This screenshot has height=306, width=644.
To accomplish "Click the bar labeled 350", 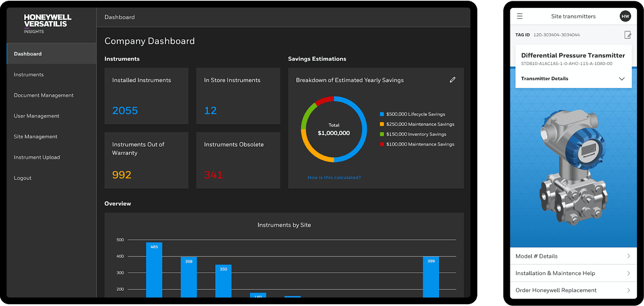I will (x=223, y=281).
